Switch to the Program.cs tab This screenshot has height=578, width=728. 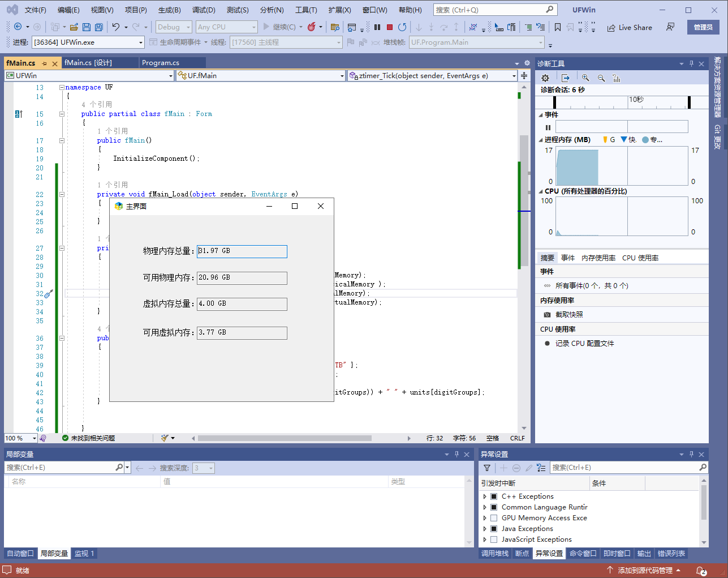tap(161, 63)
